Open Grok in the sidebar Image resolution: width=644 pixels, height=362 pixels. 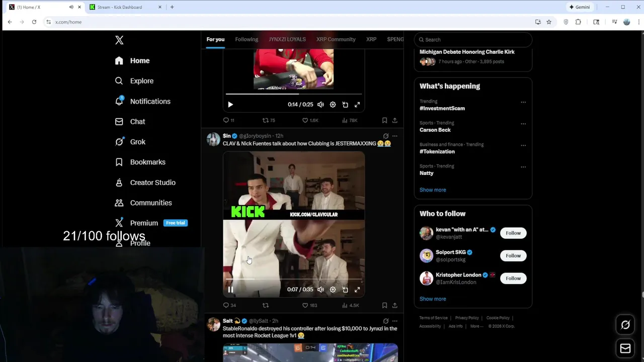(130, 142)
